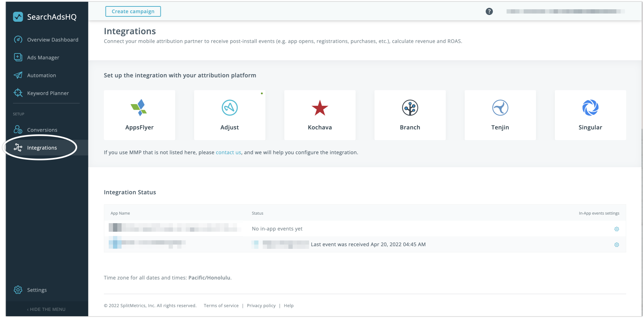Navigate to Conversions menu item
The width and height of the screenshot is (644, 318).
42,130
